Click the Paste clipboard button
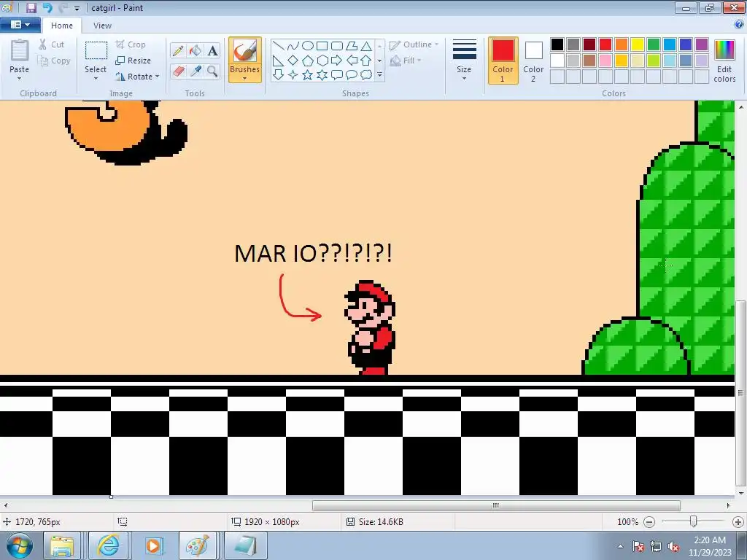747x560 pixels. coord(19,51)
